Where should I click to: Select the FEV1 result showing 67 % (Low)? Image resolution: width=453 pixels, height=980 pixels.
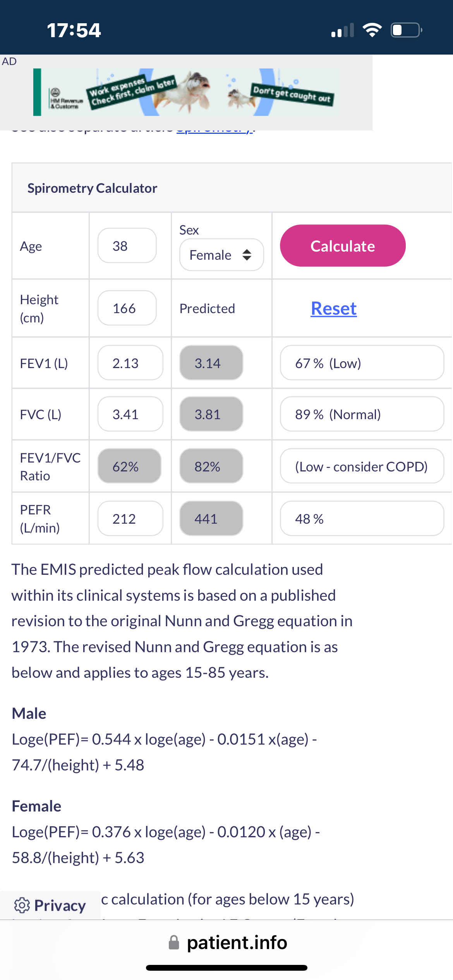click(x=362, y=363)
